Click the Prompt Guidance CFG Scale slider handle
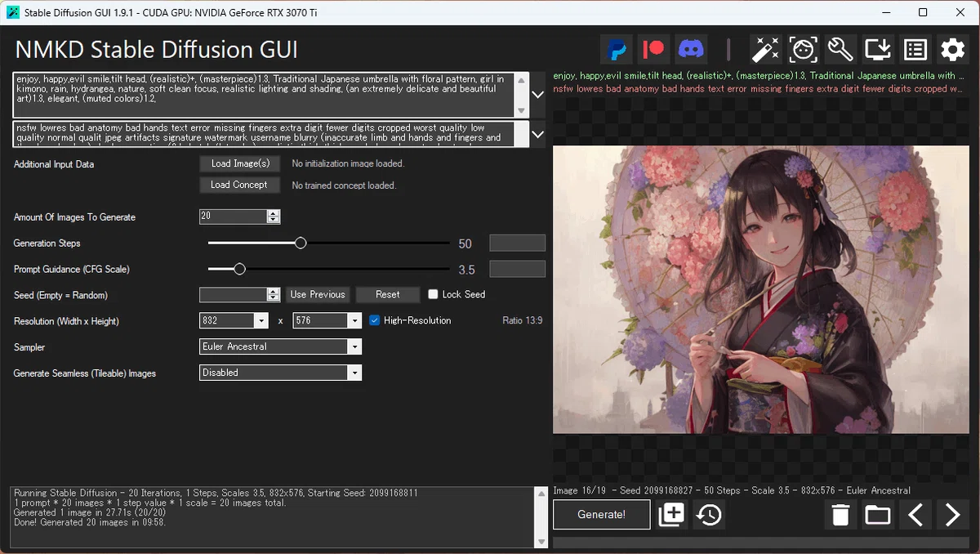 (239, 269)
